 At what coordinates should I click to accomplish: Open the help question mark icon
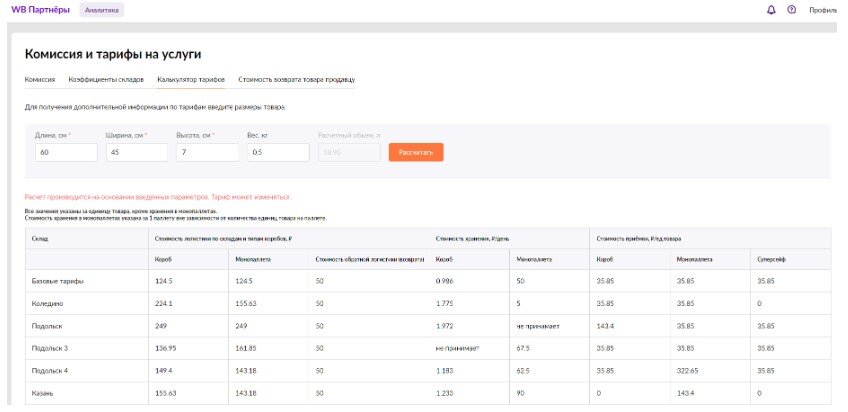click(x=792, y=10)
